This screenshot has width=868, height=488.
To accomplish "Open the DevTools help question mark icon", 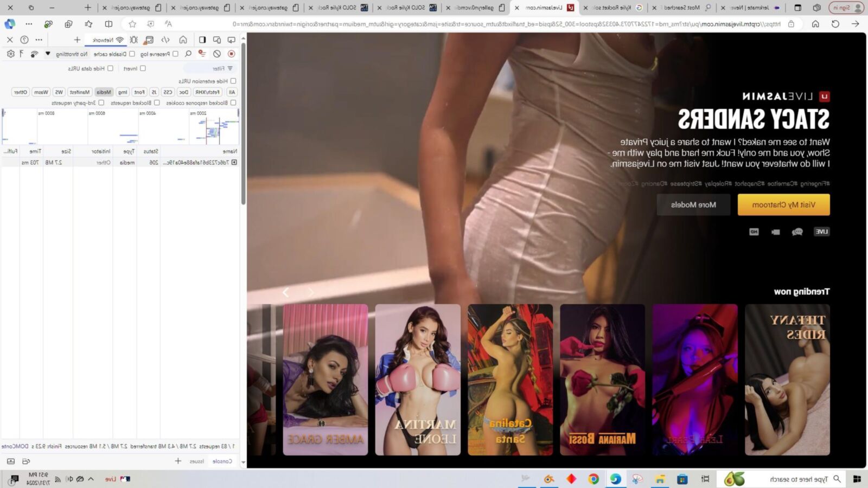I will point(24,40).
